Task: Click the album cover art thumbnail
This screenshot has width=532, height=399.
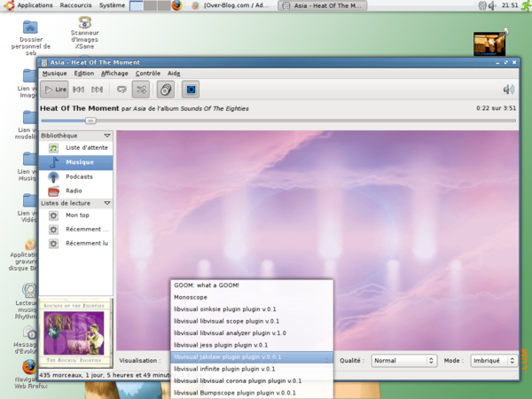Action: click(74, 332)
